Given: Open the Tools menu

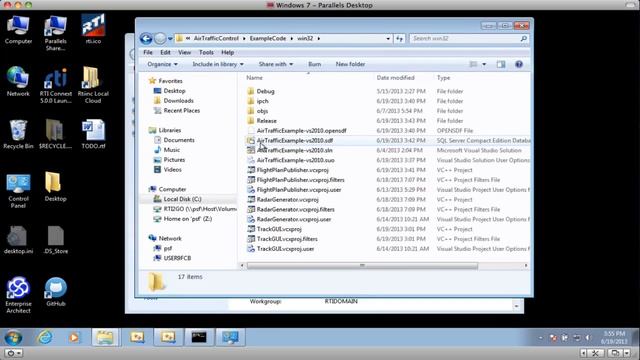Looking at the screenshot, I should [206, 52].
